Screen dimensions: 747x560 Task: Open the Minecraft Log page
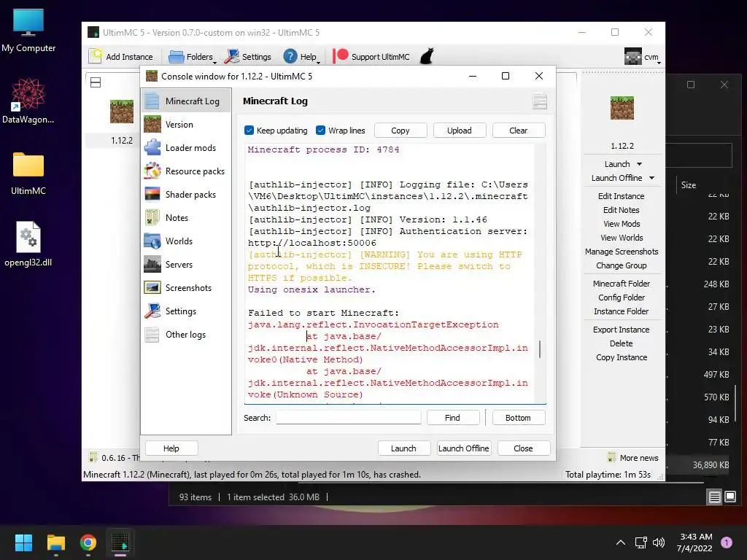(x=186, y=101)
